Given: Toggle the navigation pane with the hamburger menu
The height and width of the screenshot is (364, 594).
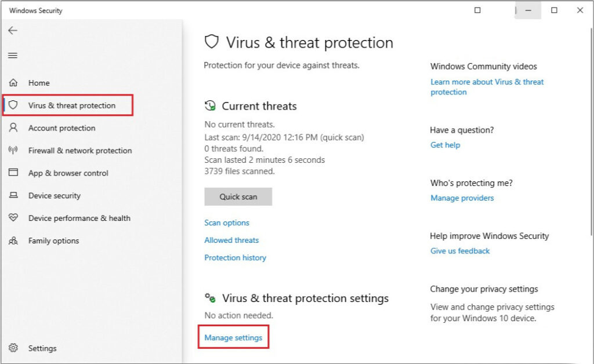Looking at the screenshot, I should coord(12,56).
